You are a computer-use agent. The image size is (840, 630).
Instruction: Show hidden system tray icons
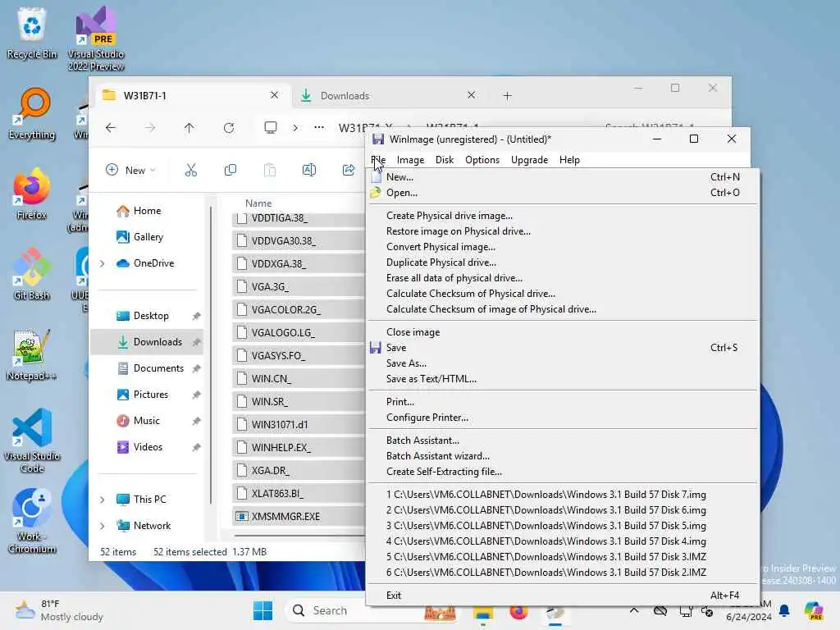click(x=634, y=610)
